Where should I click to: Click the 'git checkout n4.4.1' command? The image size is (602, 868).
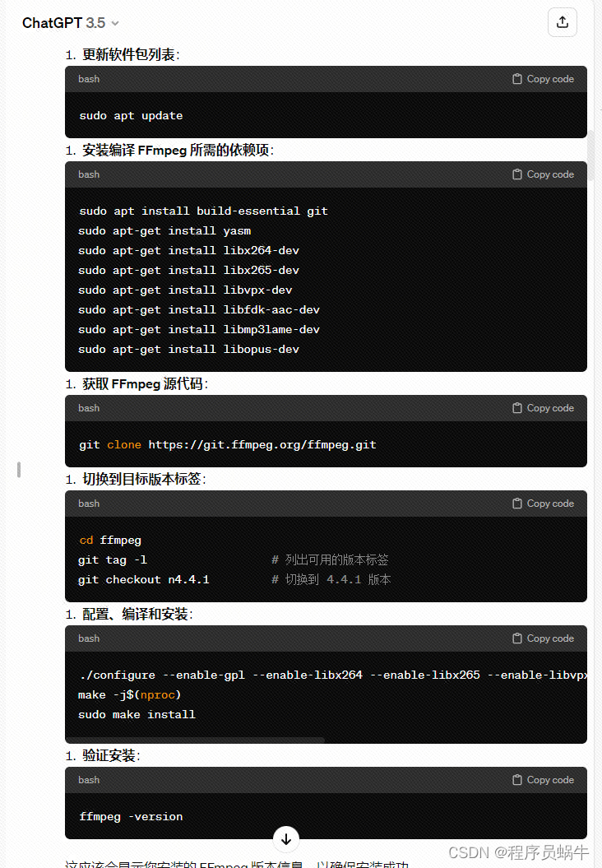(144, 579)
